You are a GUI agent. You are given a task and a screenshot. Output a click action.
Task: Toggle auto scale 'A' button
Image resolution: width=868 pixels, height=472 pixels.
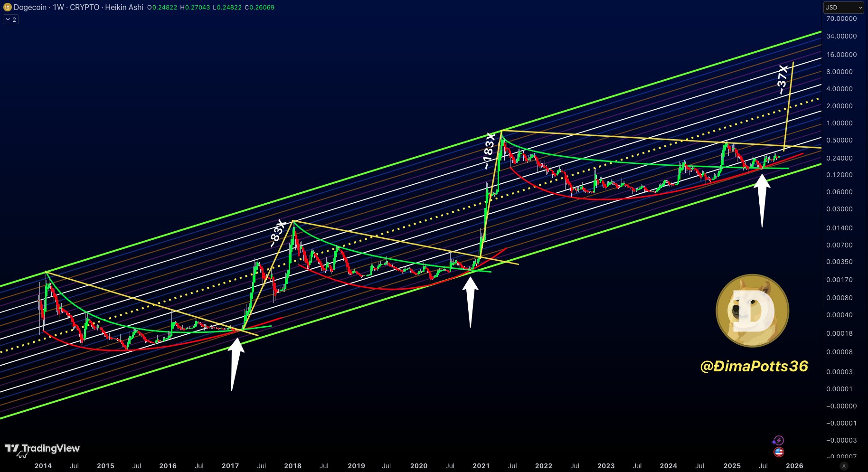click(843, 466)
